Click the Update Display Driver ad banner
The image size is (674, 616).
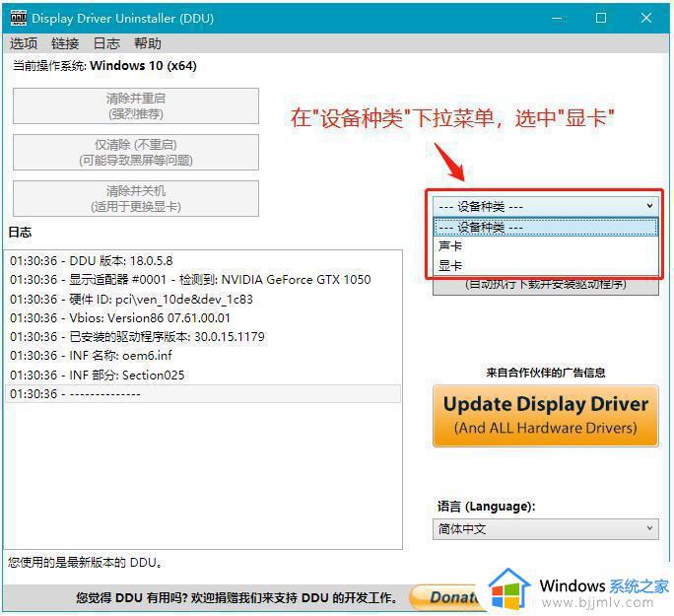tap(546, 416)
